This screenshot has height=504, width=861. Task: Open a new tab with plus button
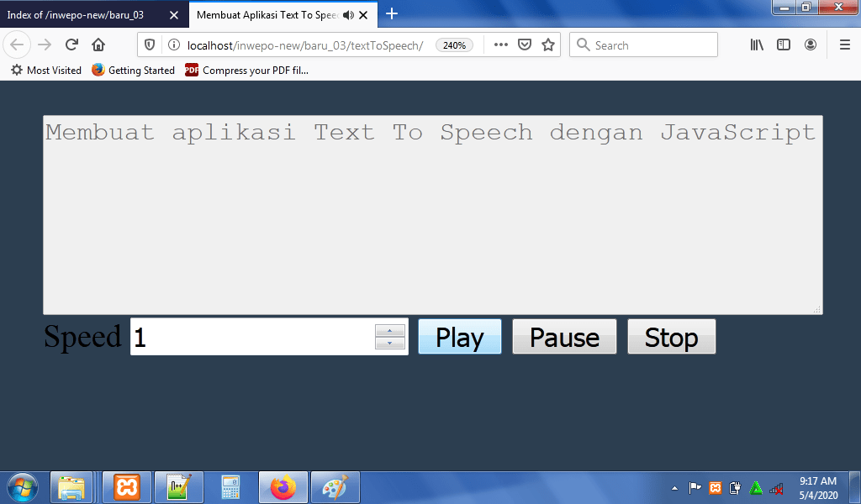(392, 14)
